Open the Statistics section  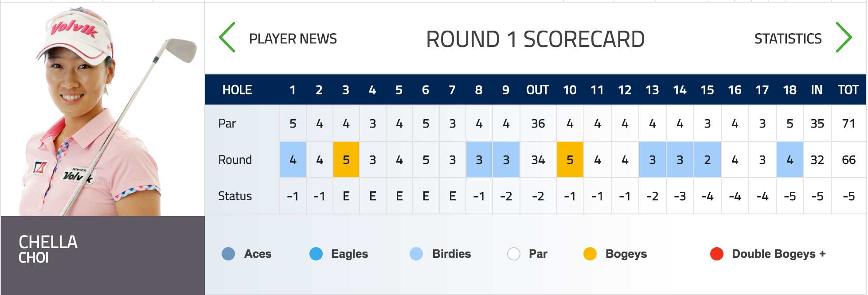788,39
